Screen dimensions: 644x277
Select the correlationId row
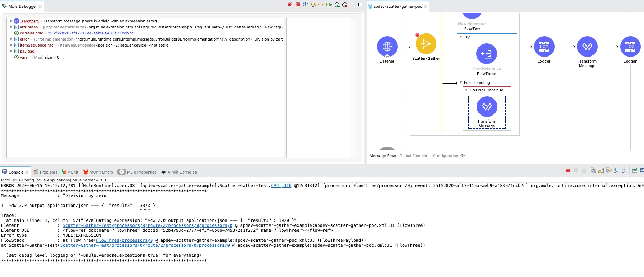coord(146,33)
